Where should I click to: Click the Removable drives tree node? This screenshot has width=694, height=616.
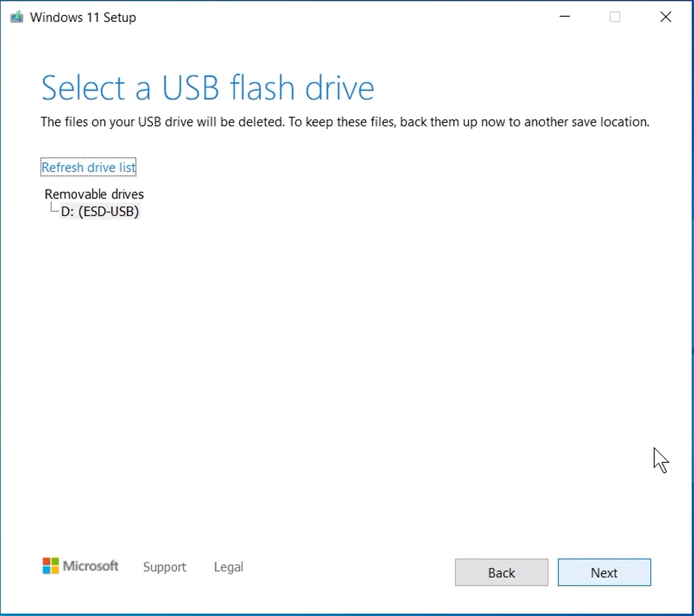(95, 194)
